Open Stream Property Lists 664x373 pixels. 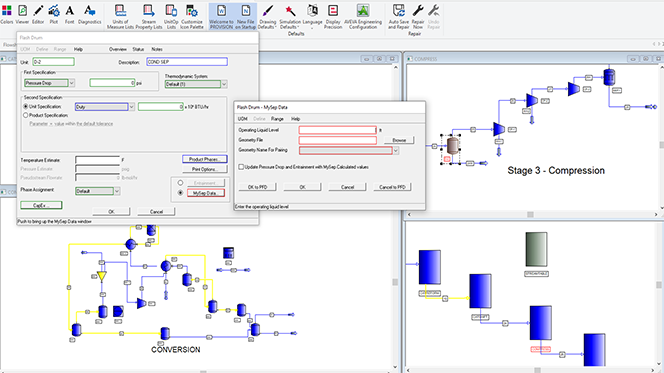click(149, 17)
